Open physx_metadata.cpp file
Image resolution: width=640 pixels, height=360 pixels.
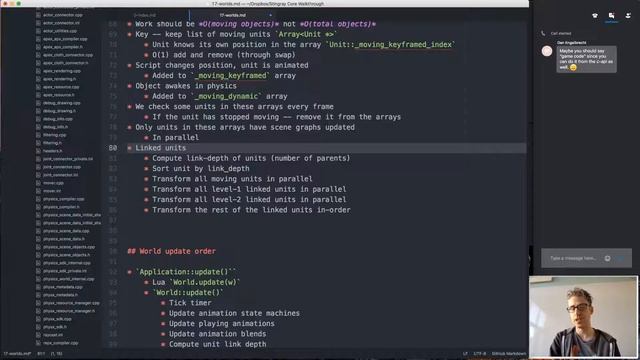tap(62, 287)
